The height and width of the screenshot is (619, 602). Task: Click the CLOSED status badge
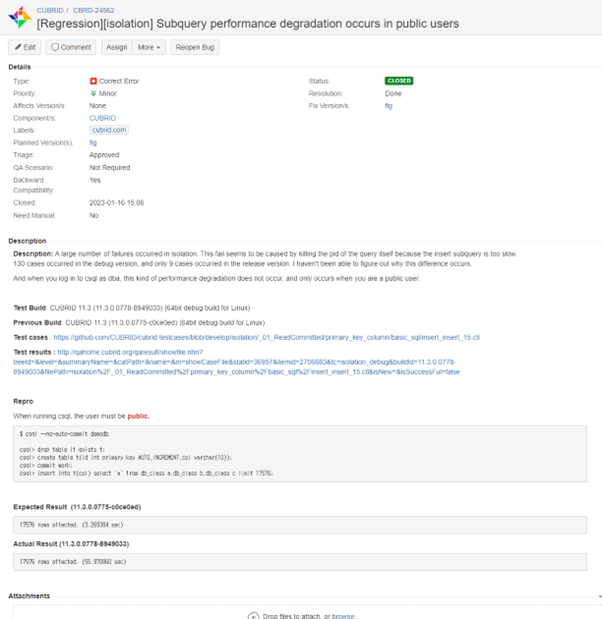click(398, 80)
